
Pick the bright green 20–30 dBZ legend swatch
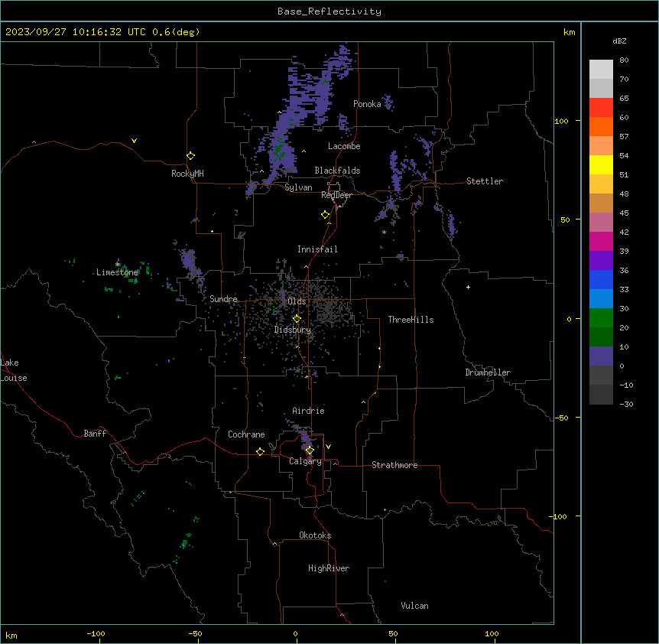601,318
